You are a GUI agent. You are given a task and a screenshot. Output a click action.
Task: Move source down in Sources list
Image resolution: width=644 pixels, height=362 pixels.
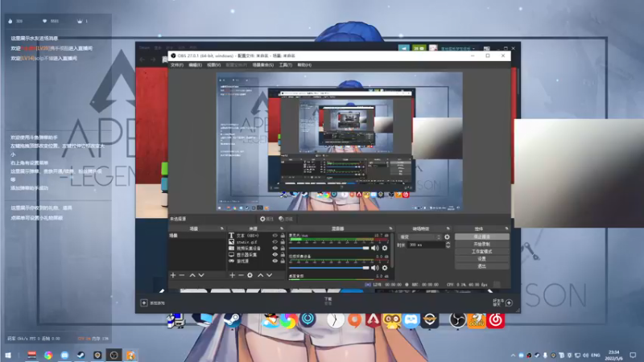[x=269, y=275]
